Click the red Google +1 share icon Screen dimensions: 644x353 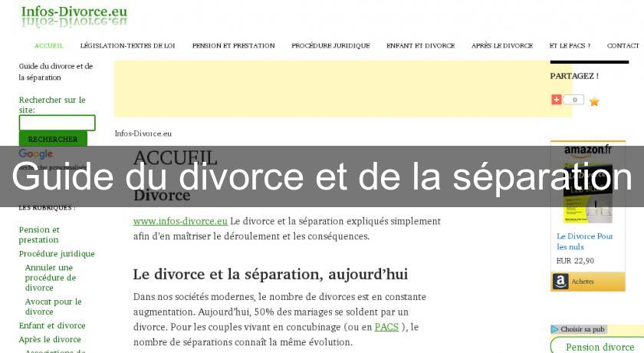coord(557,100)
